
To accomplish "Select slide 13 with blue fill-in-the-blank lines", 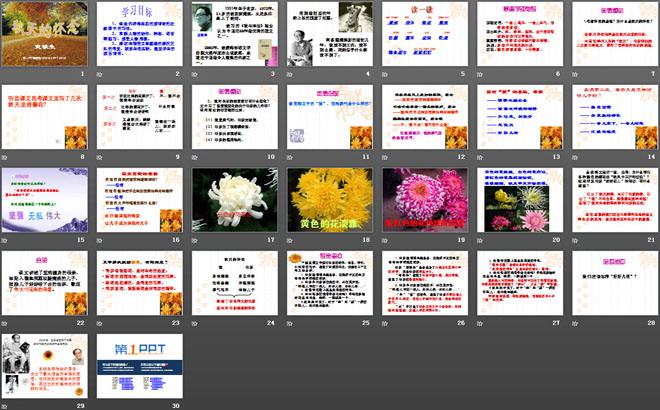I will point(510,119).
